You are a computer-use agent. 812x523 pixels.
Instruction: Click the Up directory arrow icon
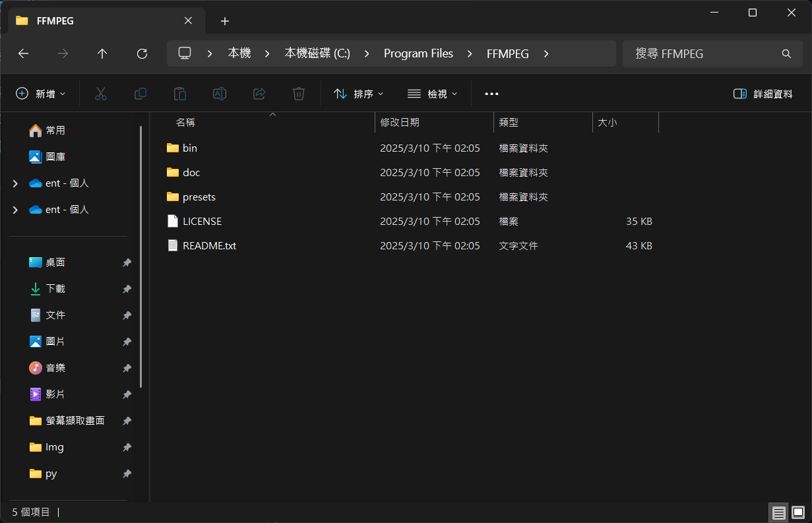click(x=102, y=54)
